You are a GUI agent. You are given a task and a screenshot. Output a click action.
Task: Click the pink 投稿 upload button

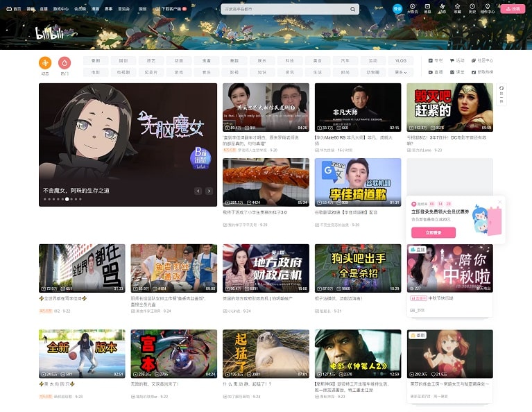coord(513,9)
